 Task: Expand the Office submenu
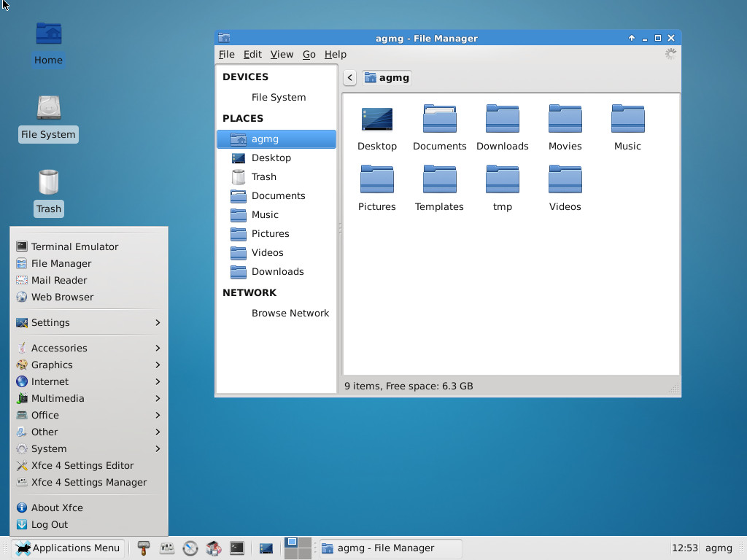(x=89, y=415)
